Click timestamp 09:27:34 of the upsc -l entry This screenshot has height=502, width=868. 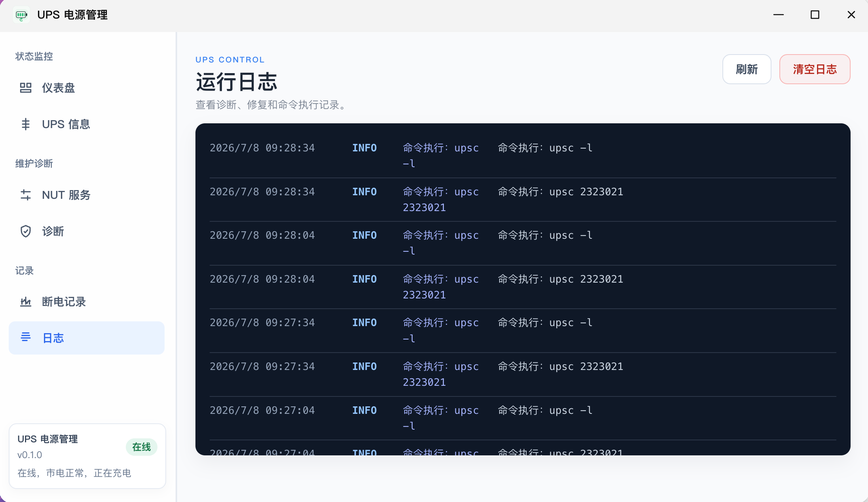(x=262, y=323)
